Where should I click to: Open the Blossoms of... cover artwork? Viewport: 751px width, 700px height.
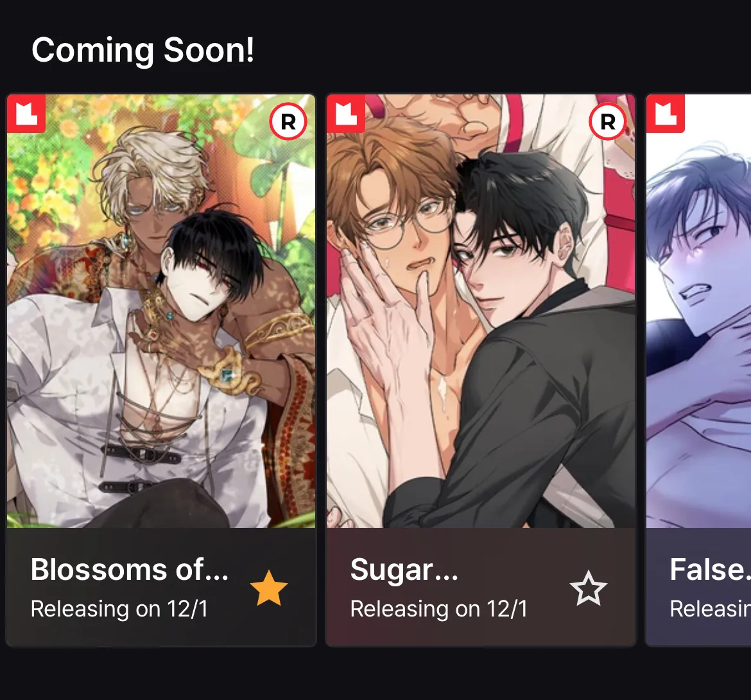(161, 311)
